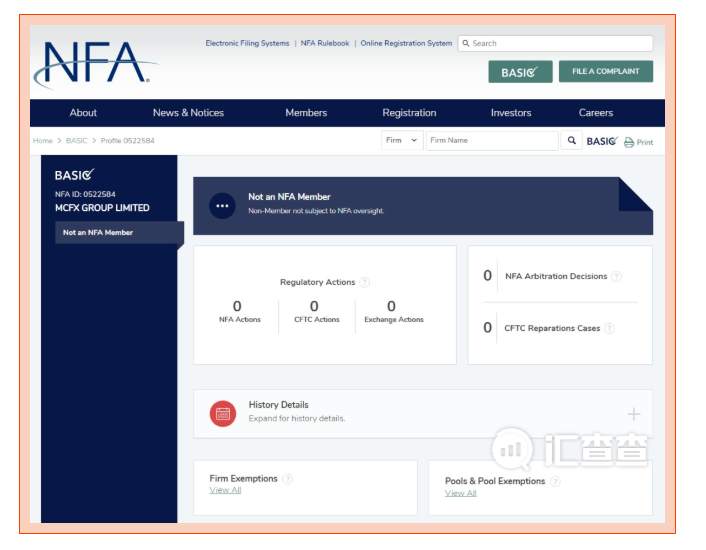Open Electronic Filing Systems link
706x550 pixels.
point(247,43)
